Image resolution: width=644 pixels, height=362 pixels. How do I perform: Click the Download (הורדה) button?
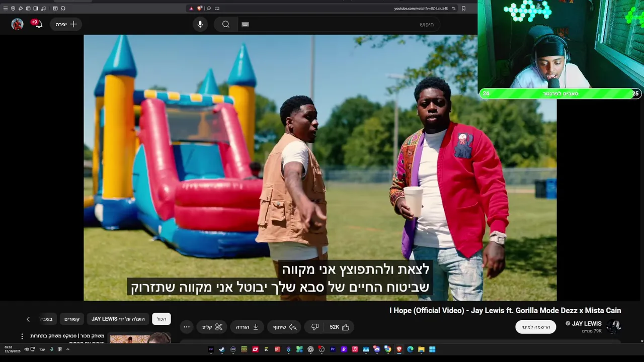[248, 327]
